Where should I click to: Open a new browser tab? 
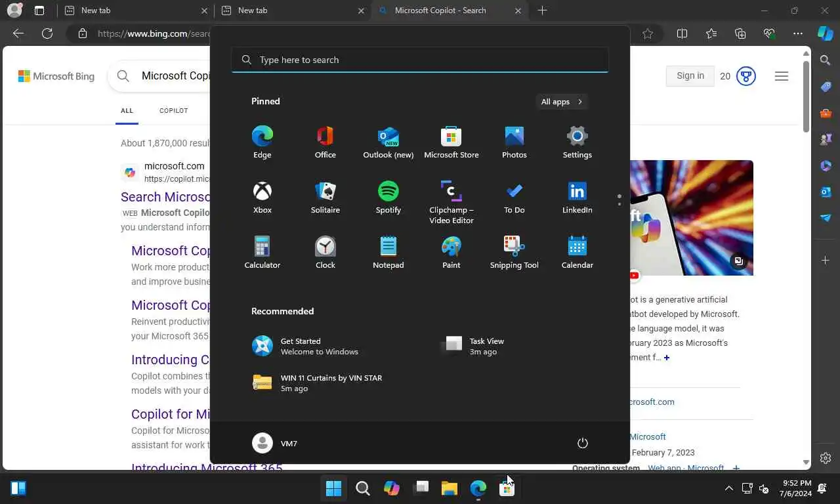(x=542, y=10)
